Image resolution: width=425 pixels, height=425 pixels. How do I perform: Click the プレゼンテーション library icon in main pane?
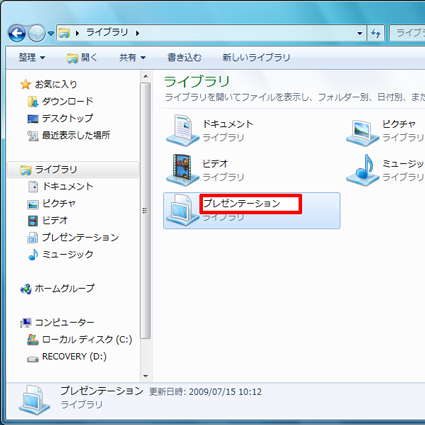[x=182, y=210]
